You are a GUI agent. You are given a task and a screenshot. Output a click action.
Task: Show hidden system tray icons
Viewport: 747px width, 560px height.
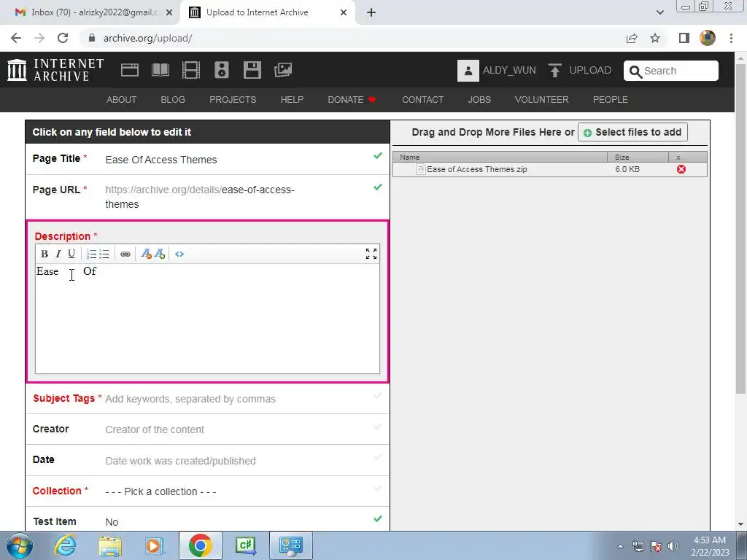pyautogui.click(x=620, y=546)
